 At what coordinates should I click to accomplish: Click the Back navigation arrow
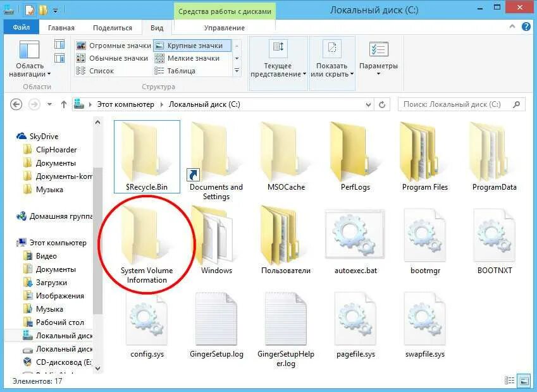point(16,104)
